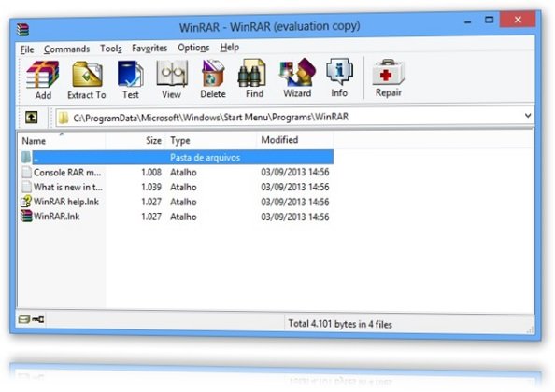Select the What is new in t... file name
Viewport: 555px width, 392px height.
tap(68, 187)
